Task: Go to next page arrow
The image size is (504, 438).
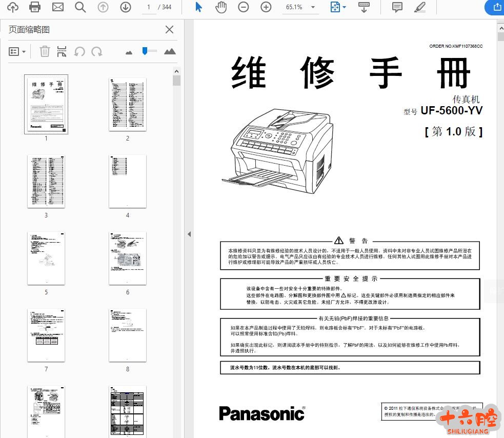Action: 126,7
